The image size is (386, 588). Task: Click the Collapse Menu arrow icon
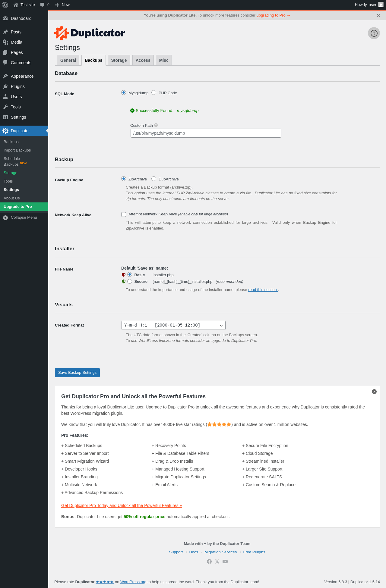point(5,217)
